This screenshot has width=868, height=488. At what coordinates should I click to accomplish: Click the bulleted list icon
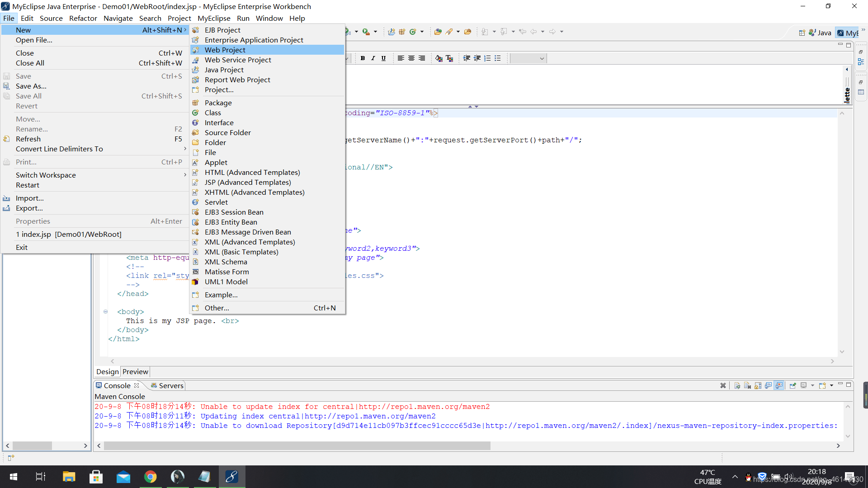tap(498, 58)
